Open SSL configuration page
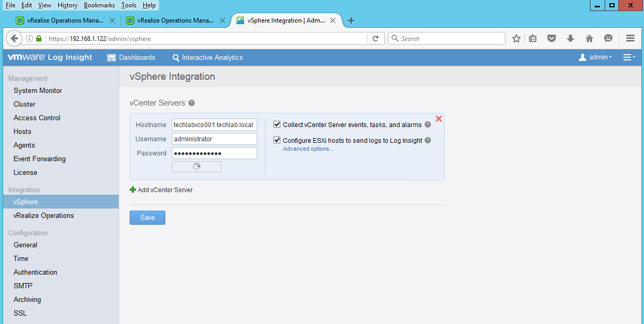 tap(20, 313)
